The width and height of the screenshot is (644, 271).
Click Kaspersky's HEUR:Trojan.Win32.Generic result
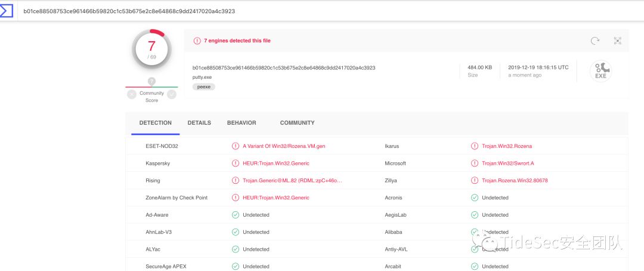tap(275, 163)
